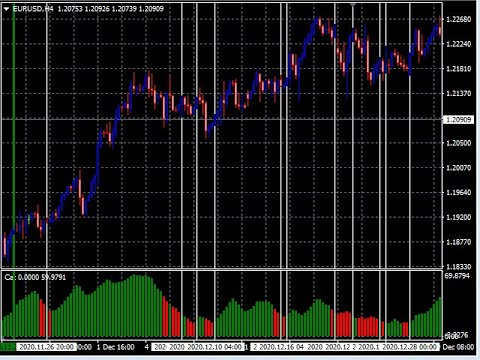Click the indicator scale value 69.8794

coord(457,276)
